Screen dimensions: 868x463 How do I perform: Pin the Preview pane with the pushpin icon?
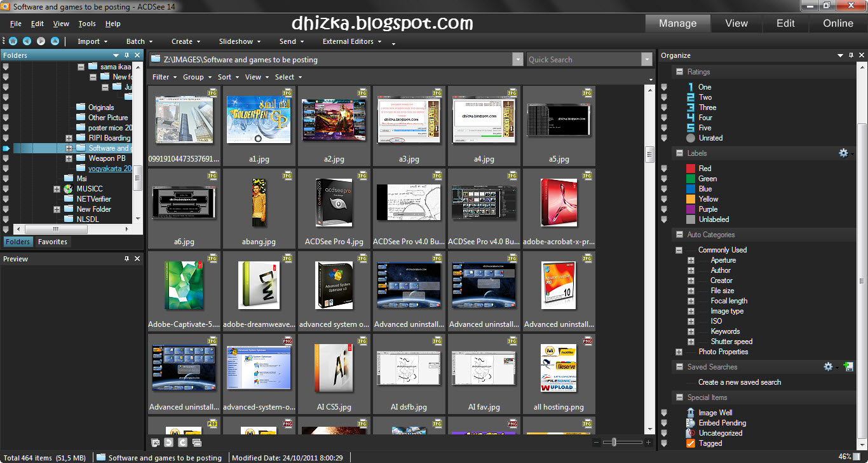127,259
